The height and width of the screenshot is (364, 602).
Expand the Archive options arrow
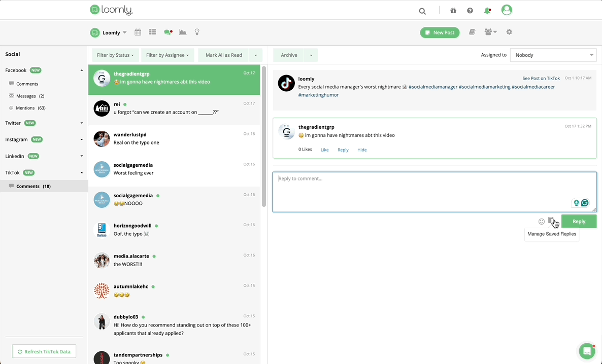pyautogui.click(x=311, y=55)
